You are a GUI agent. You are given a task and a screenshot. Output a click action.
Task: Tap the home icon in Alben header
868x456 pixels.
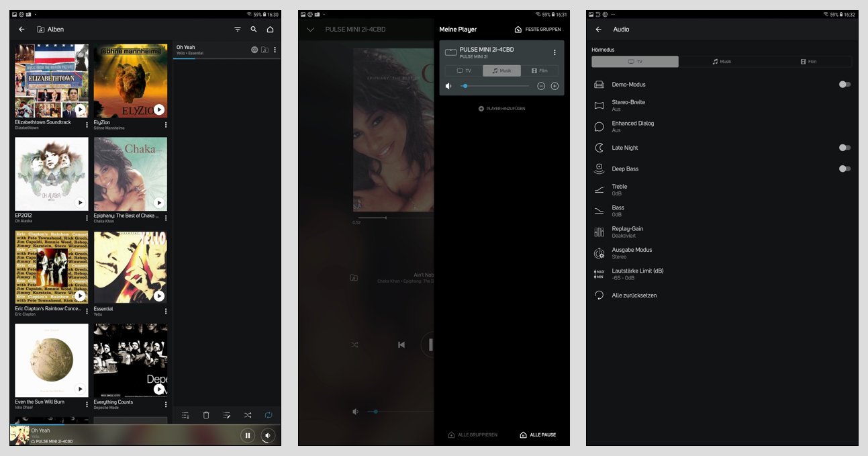click(270, 30)
